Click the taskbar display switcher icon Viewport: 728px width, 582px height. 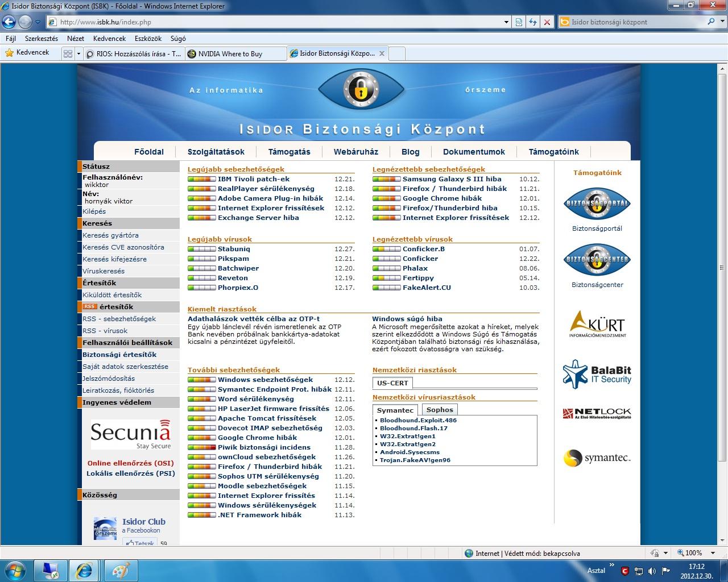[x=50, y=571]
